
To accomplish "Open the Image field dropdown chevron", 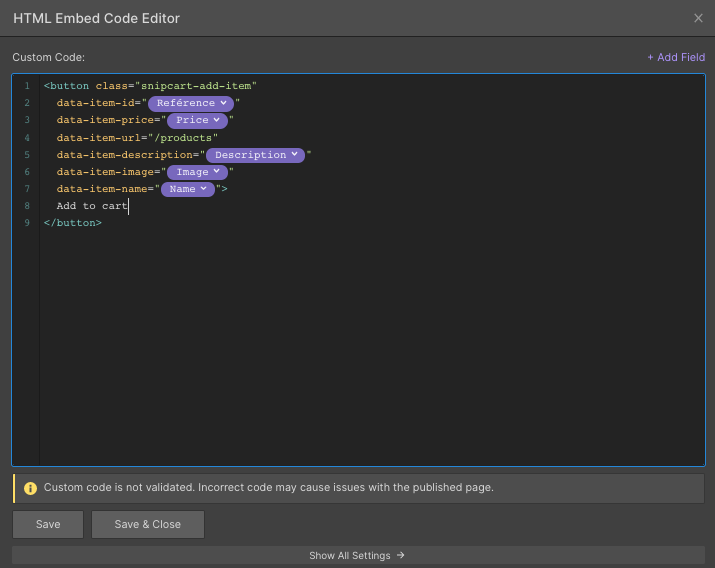I will [217, 171].
